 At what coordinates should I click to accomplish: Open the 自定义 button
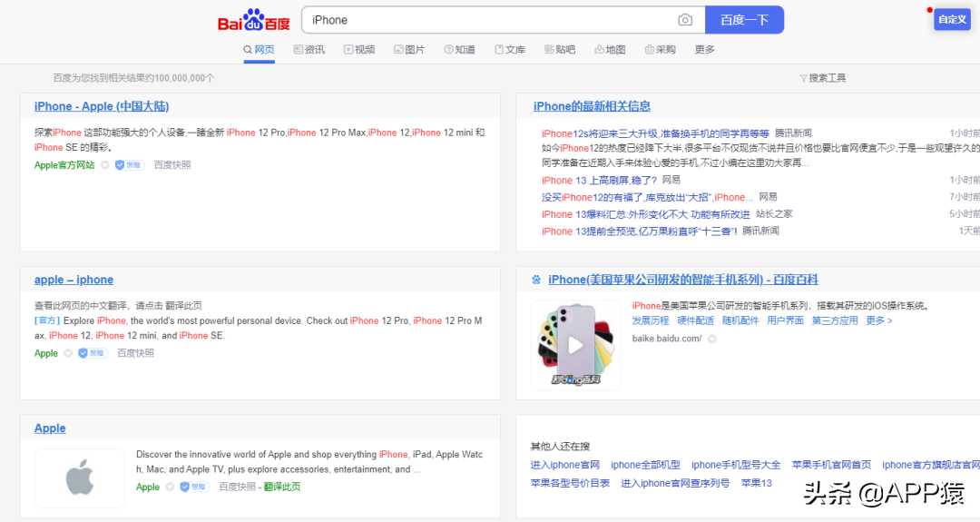[x=952, y=19]
